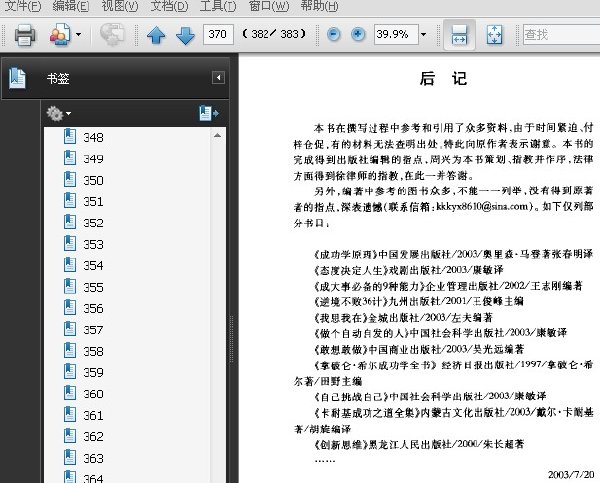Click the bookmark icon beside 354

click(x=70, y=264)
